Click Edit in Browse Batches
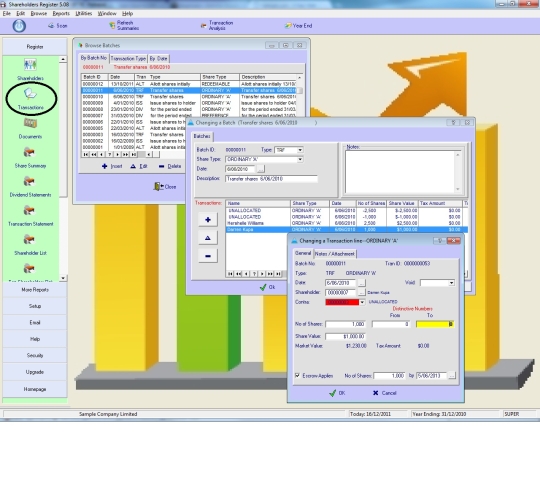 (138, 166)
